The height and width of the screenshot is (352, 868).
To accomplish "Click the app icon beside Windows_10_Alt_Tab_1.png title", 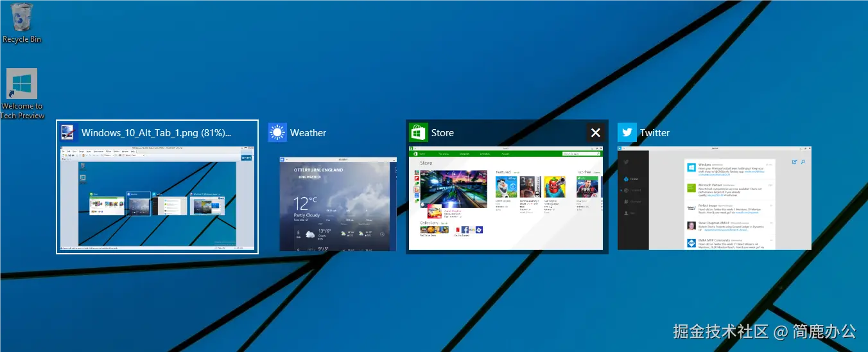I will coord(69,133).
